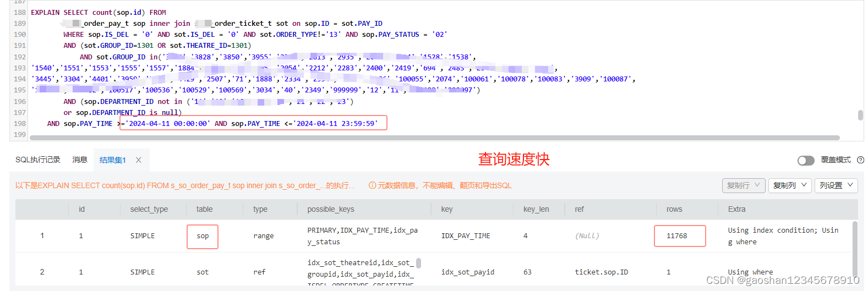The image size is (868, 291).
Task: Select the key_len value 63
Action: pyautogui.click(x=527, y=272)
